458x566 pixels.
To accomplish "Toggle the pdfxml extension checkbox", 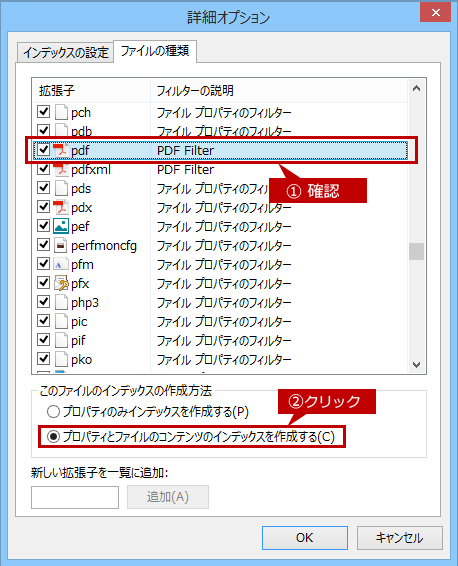I will (43, 169).
